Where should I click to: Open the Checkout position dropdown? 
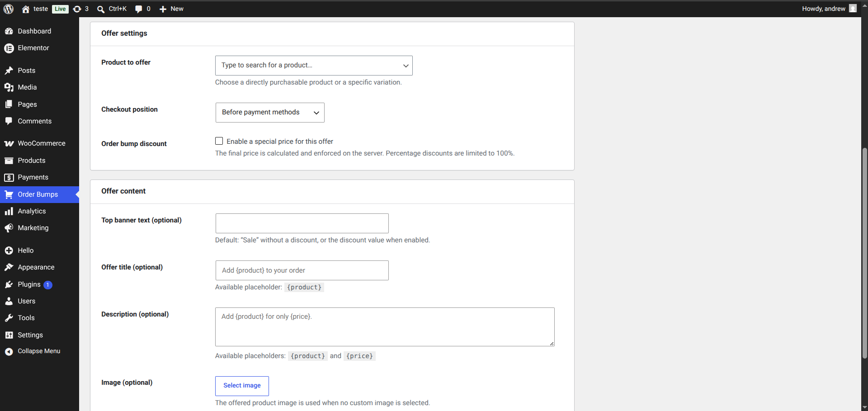(270, 113)
